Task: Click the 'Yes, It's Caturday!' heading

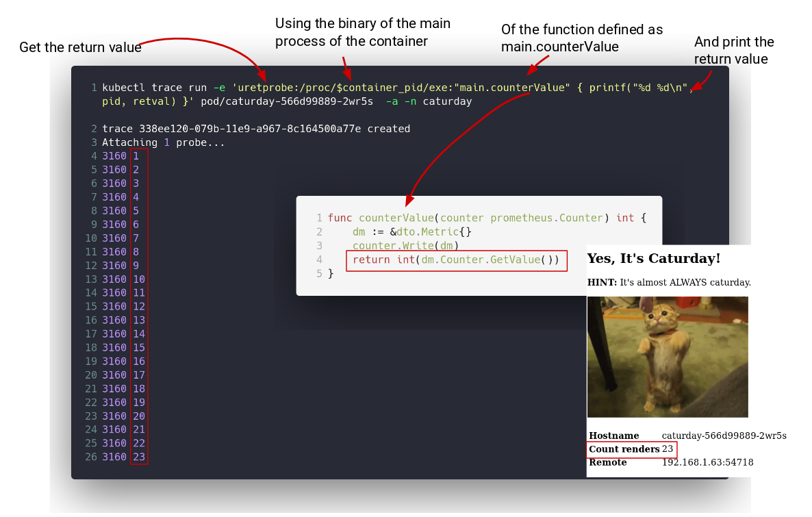Action: [x=654, y=259]
